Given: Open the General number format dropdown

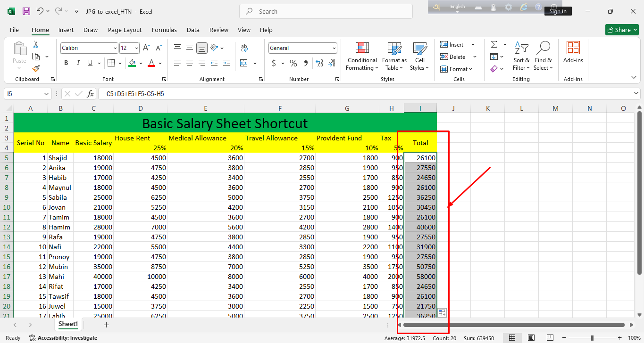Looking at the screenshot, I should click(x=334, y=48).
